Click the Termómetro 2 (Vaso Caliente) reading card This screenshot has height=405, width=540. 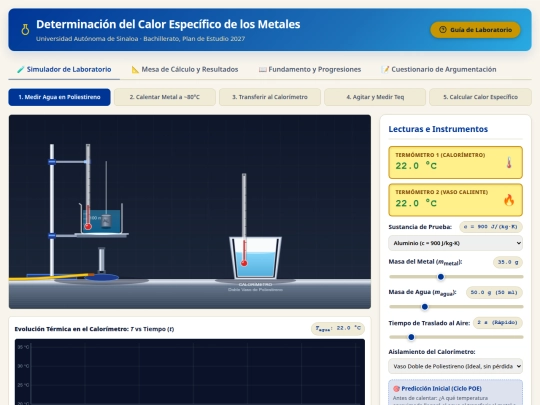coord(455,200)
